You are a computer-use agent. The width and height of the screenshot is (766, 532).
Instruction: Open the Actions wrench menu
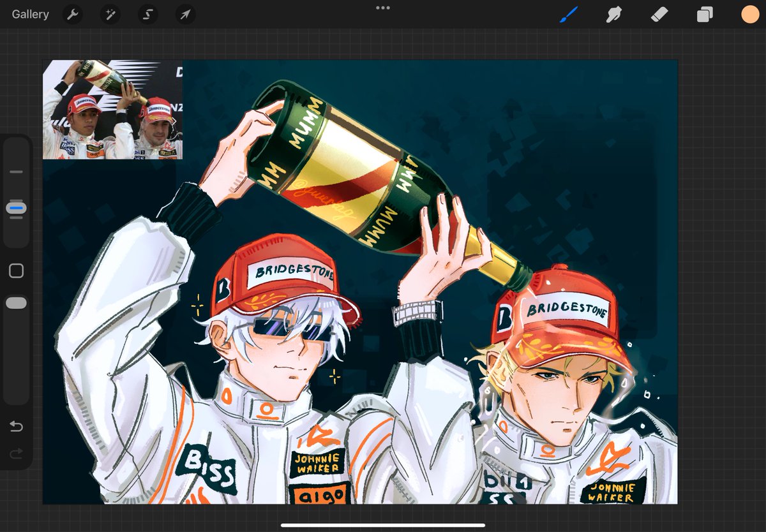click(73, 15)
